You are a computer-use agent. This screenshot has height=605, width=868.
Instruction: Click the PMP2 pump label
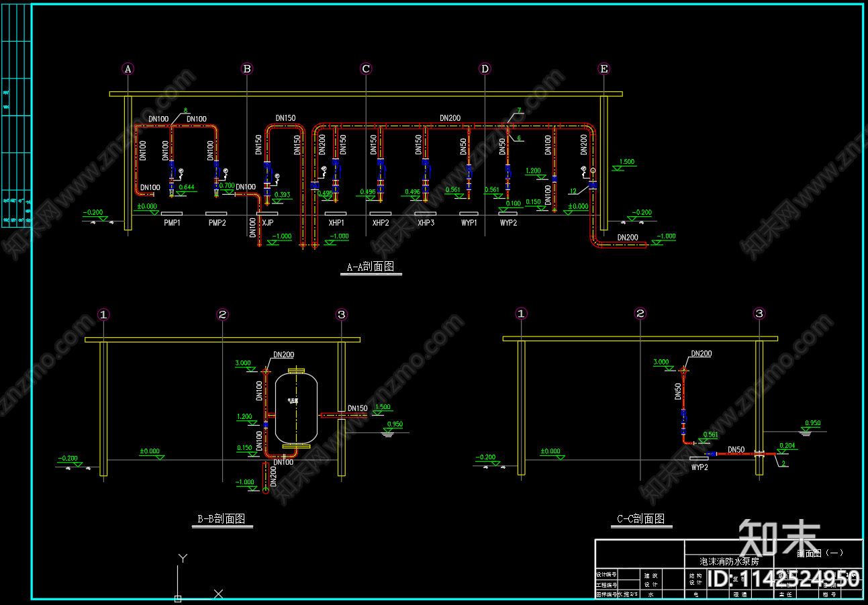point(217,223)
